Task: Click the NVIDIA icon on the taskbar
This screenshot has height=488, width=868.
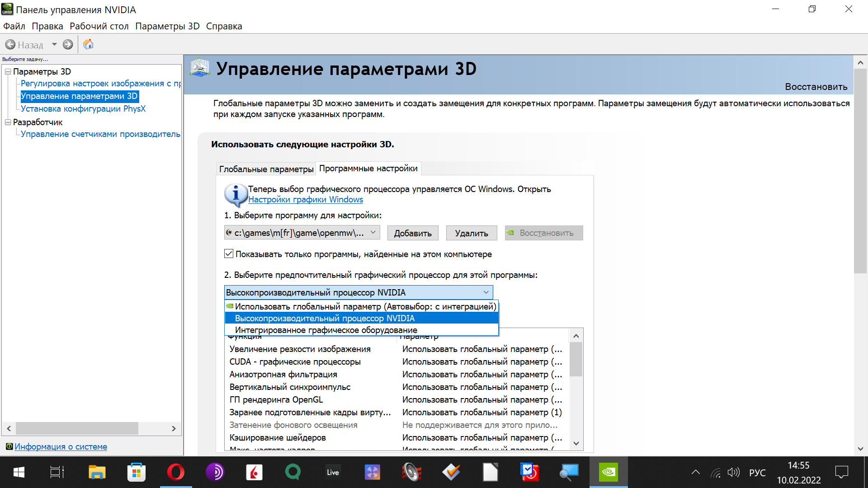Action: pyautogui.click(x=609, y=472)
